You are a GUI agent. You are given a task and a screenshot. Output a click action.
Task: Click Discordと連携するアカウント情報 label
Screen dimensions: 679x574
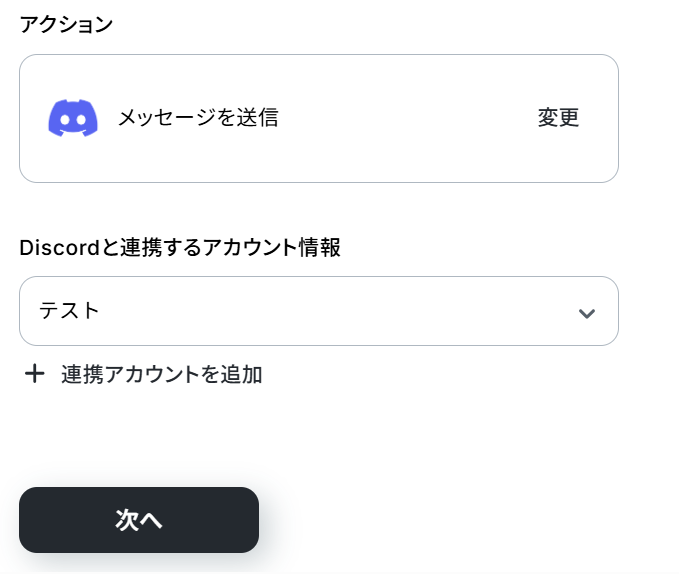pos(180,248)
